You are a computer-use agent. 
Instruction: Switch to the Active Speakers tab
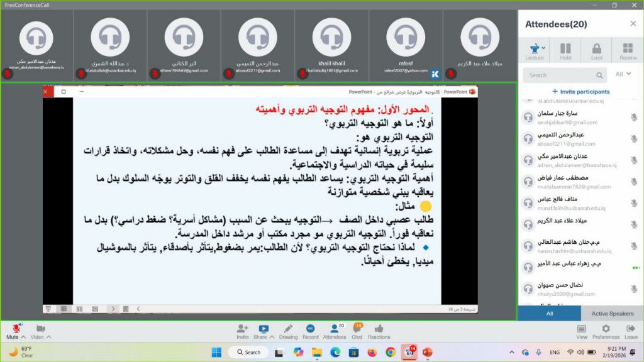612,313
